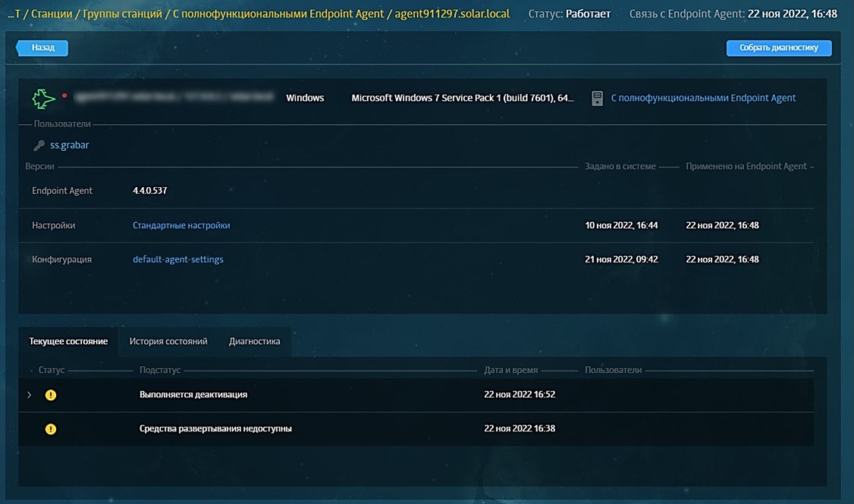Click the Статус column header
The image size is (854, 504).
click(x=52, y=370)
